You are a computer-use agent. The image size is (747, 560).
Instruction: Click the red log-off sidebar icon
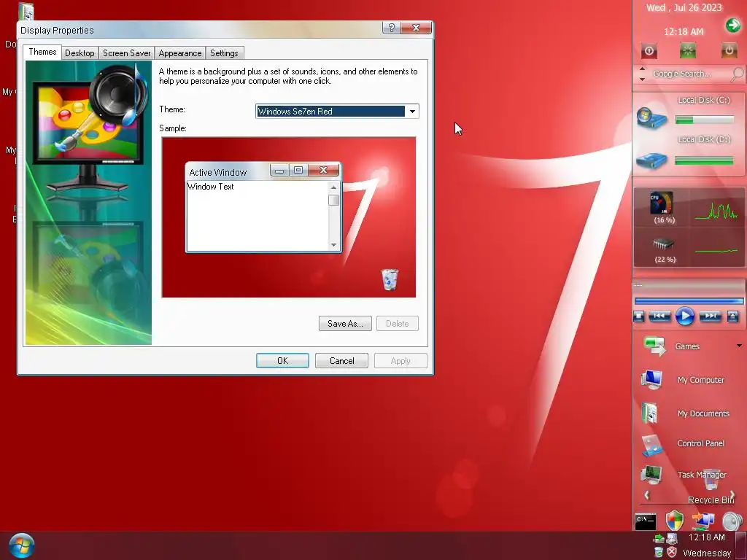[649, 51]
